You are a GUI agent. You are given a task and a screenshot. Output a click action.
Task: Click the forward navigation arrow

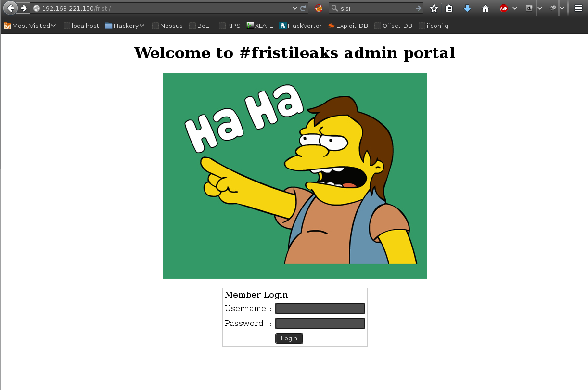pos(23,8)
